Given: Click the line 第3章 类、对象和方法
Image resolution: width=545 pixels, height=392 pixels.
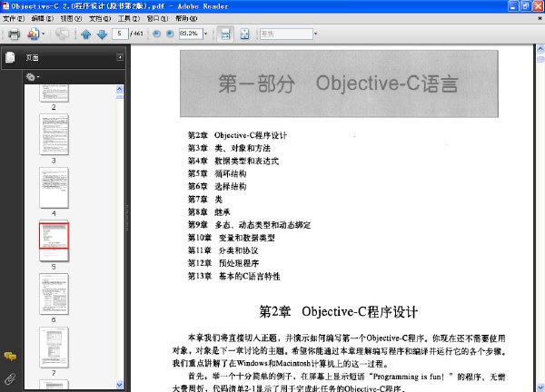Looking at the screenshot, I should tap(229, 148).
